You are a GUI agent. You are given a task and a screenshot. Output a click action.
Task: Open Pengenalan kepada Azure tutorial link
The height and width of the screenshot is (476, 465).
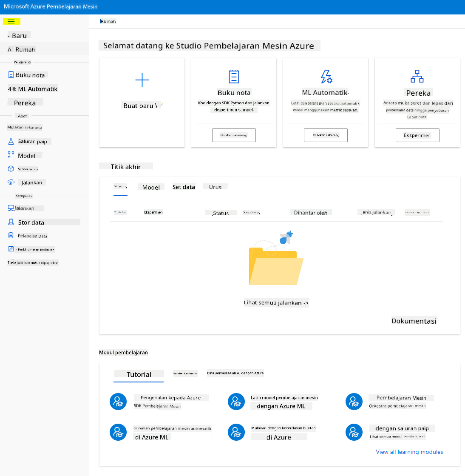(171, 398)
